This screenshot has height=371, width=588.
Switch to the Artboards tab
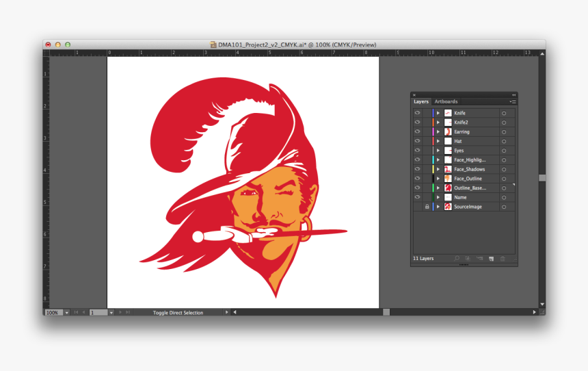coord(446,101)
